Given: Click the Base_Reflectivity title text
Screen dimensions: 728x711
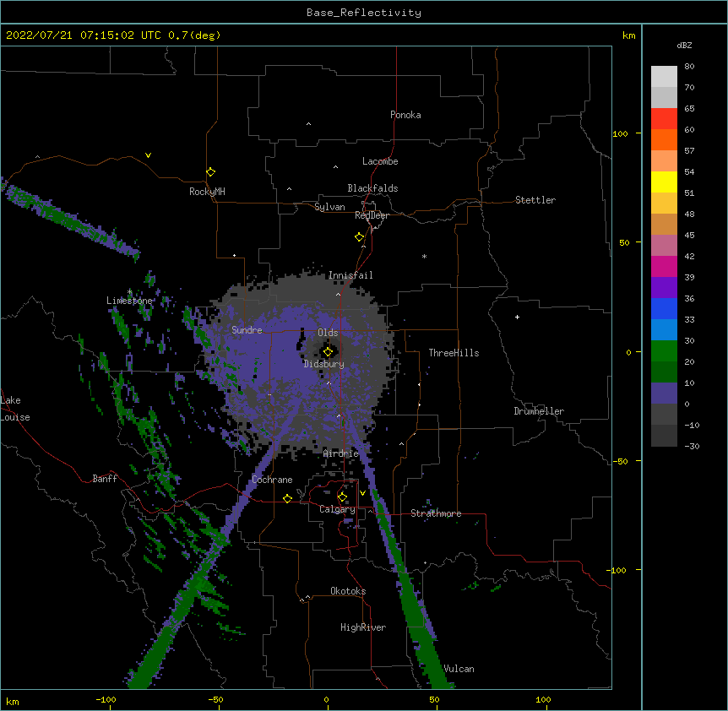Looking at the screenshot, I should [x=364, y=13].
